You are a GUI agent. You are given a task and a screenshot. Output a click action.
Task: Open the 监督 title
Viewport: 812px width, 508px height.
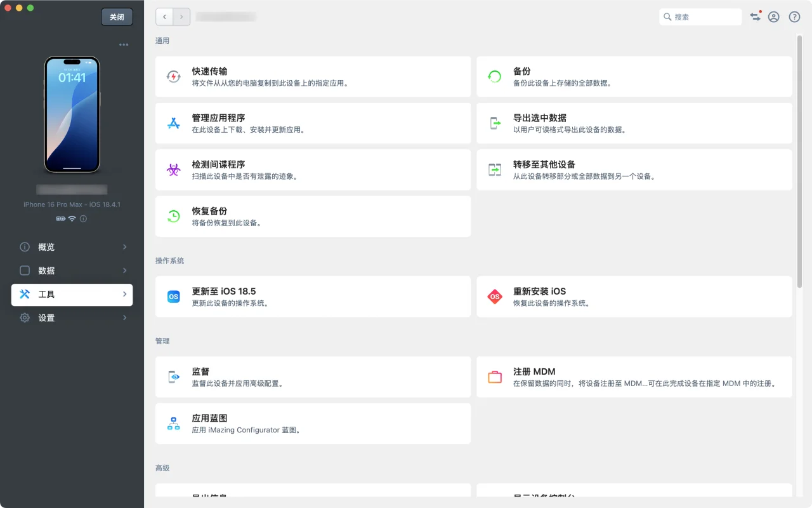tap(200, 371)
